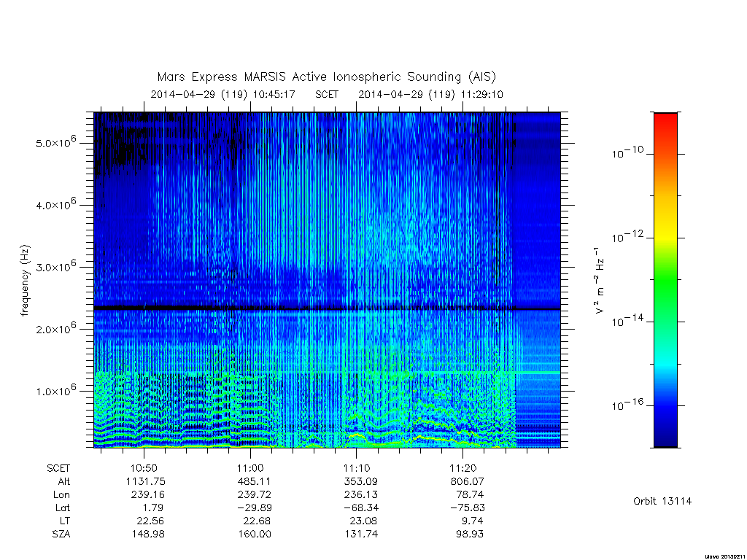Image resolution: width=747 pixels, height=560 pixels.
Task: Click the 3.0×10⁶ frequency axis label
Action: pos(55,265)
